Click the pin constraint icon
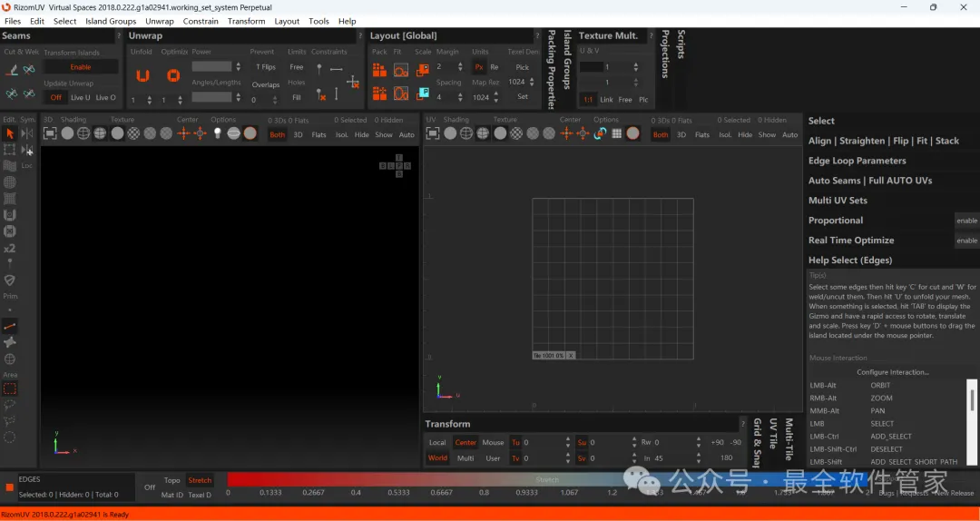Screen dimensions: 980x521 pyautogui.click(x=319, y=69)
